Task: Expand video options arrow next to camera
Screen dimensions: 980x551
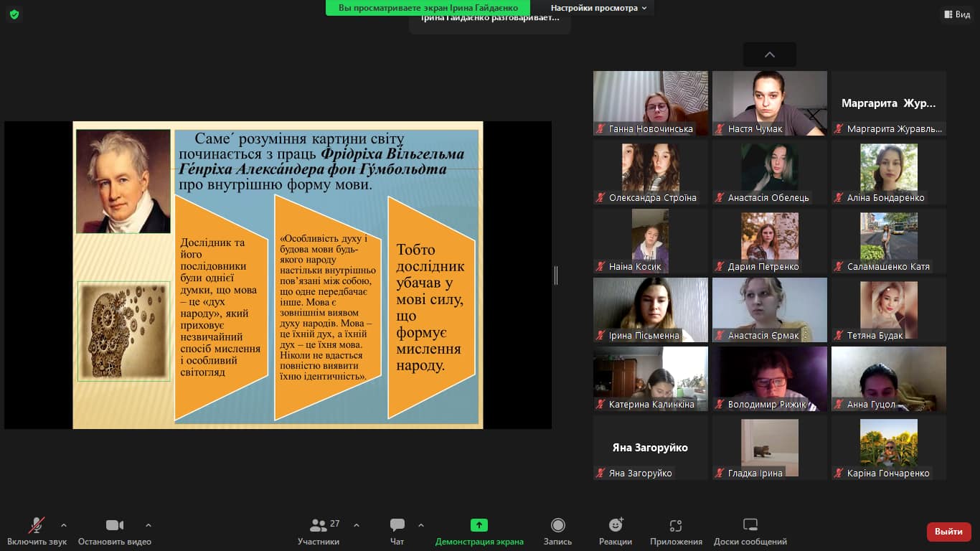Action: point(149,525)
